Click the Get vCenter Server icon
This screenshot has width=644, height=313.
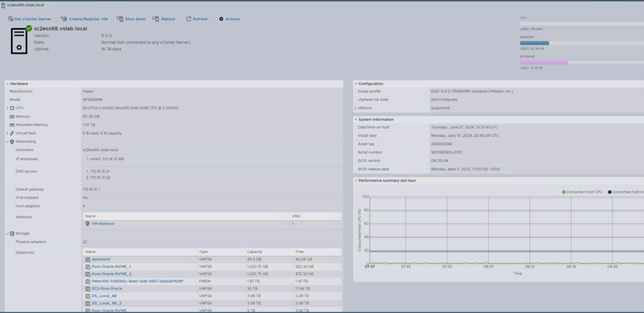point(10,19)
